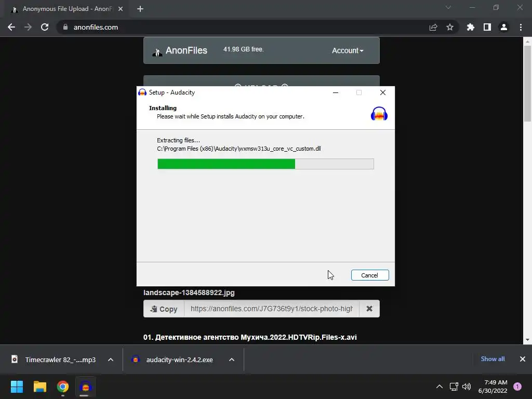Click the installation progress bar
Viewport: 532px width, 399px height.
pyautogui.click(x=265, y=164)
